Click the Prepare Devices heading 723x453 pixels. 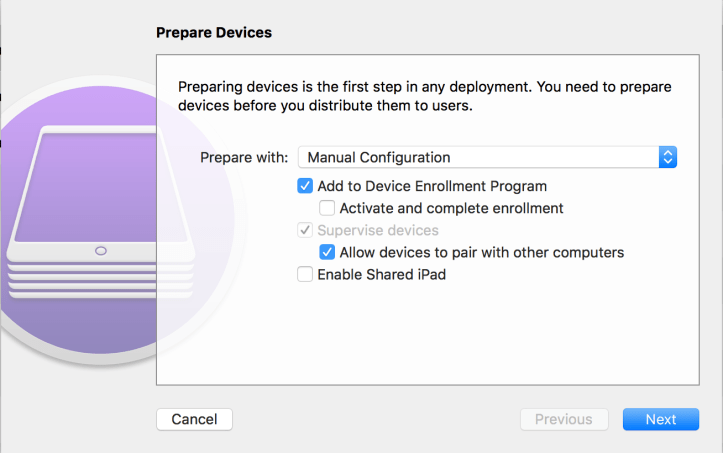point(214,32)
